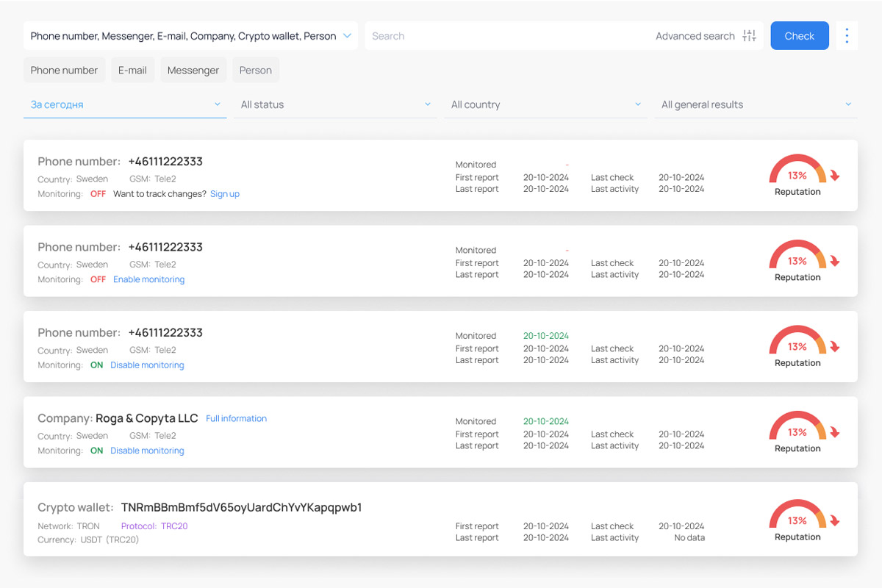This screenshot has width=882, height=588.
Task: Enable monitoring on the second phone number
Action: 148,279
